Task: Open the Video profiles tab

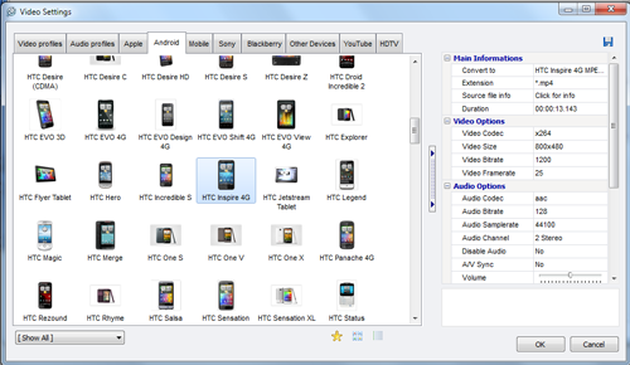Action: [40, 43]
